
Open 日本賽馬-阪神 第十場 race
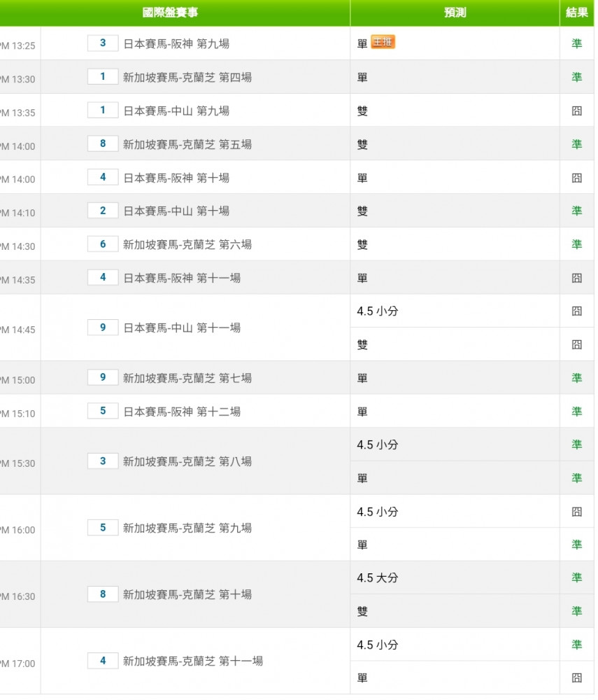[176, 178]
